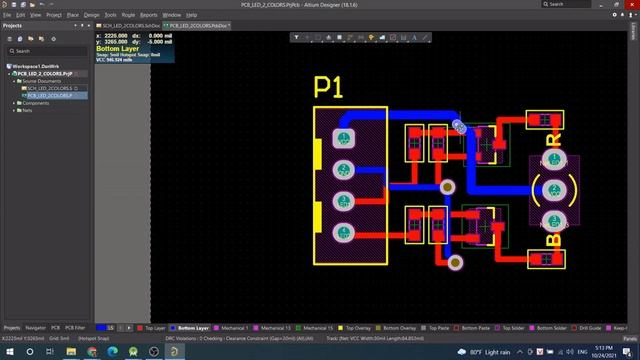The height and width of the screenshot is (360, 640).
Task: Open the Projects panel dropdown arrow
Action: 76,26
